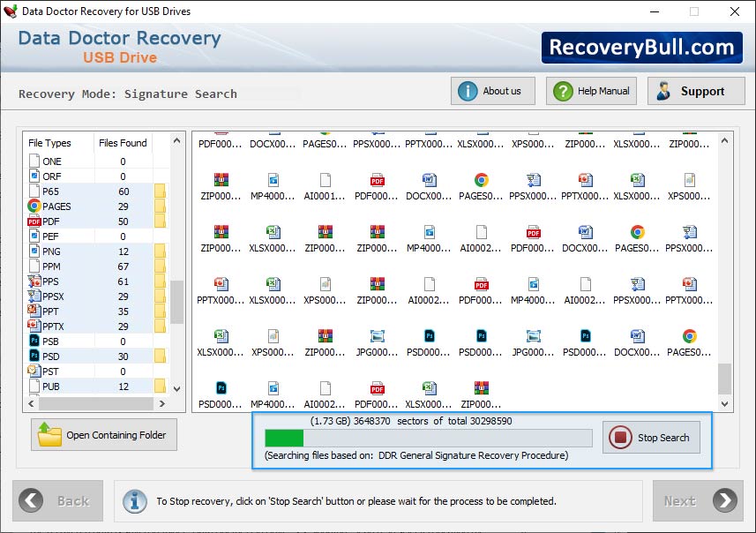The width and height of the screenshot is (756, 533).
Task: Select the PPTX file type icon
Action: click(34, 327)
